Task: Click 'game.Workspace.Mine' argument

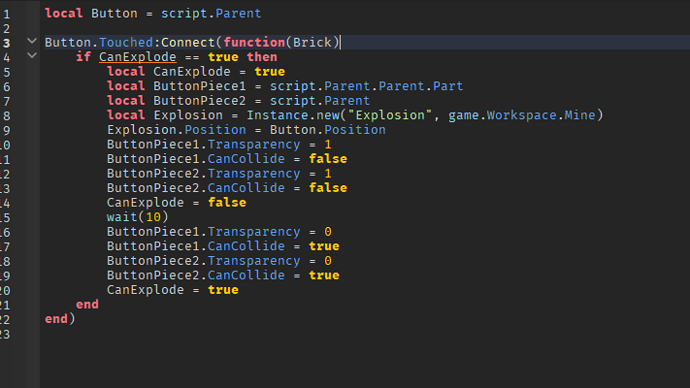Action: (522, 115)
